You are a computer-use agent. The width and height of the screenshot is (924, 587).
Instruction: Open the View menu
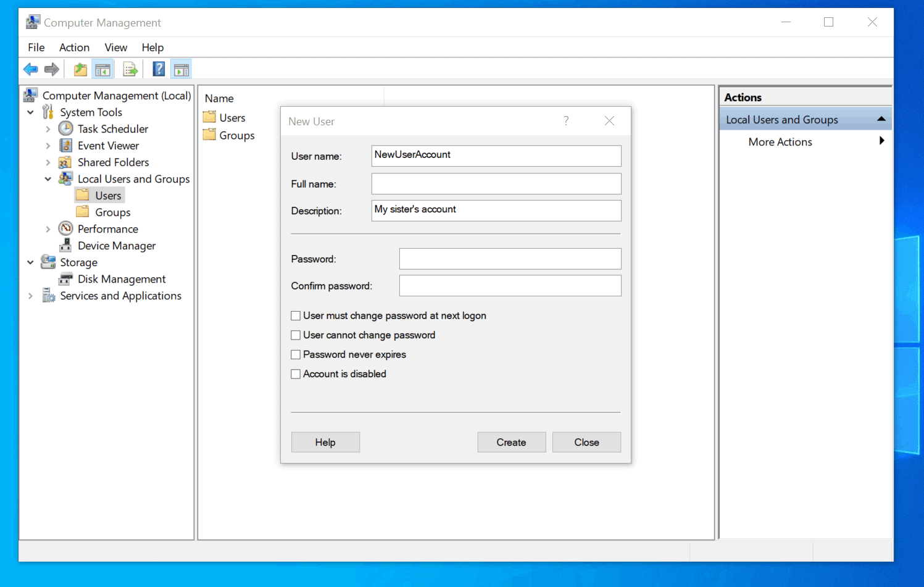point(115,48)
